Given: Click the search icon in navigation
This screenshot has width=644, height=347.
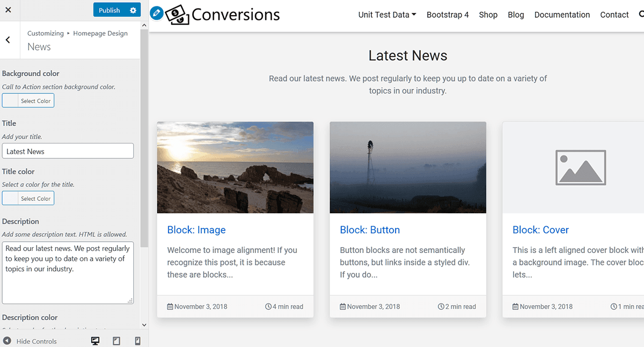Looking at the screenshot, I should [641, 15].
